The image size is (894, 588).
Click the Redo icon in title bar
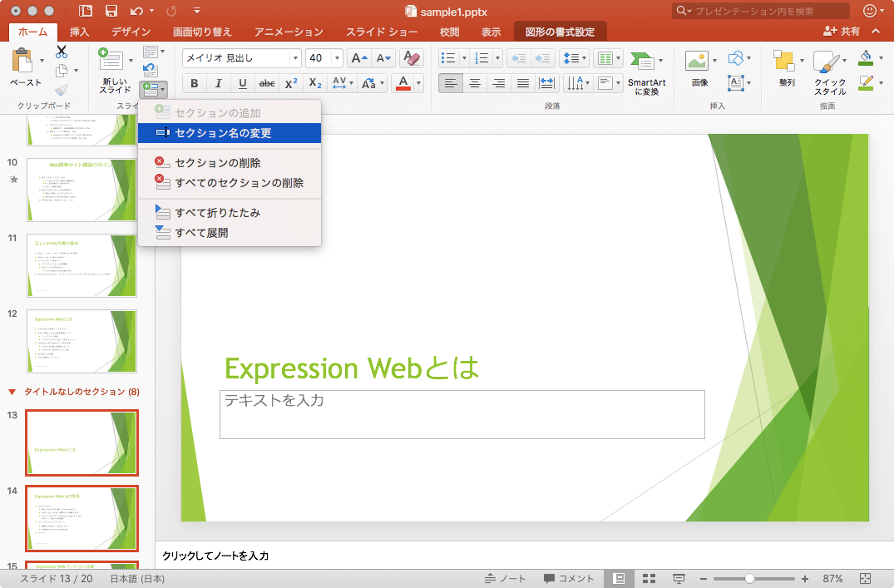tap(171, 11)
